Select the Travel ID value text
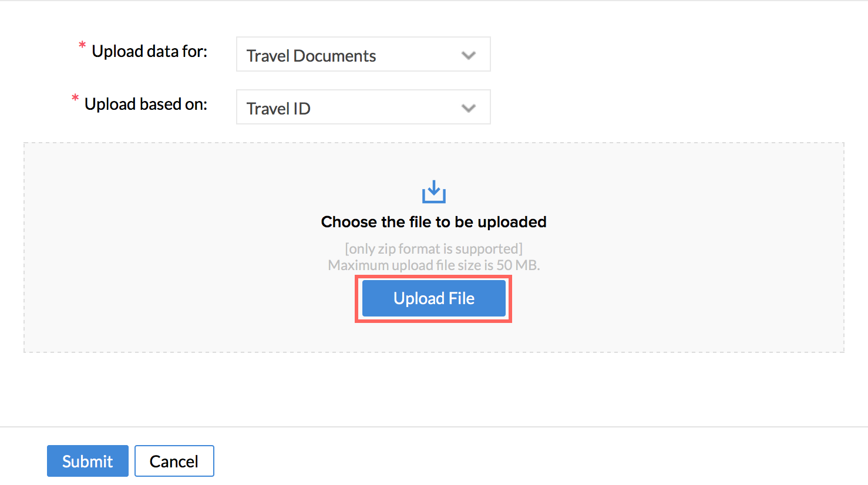Image resolution: width=868 pixels, height=485 pixels. click(x=278, y=109)
